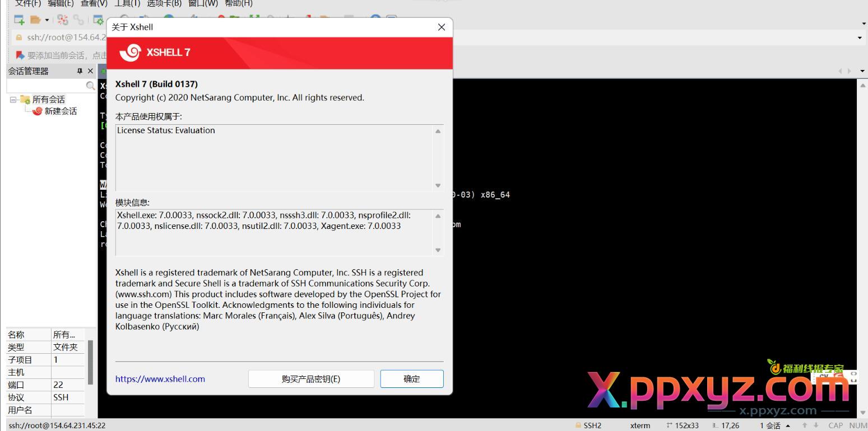Viewport: 868px width, 431px height.
Task: Click the Disconnect toolbar icon
Action: coord(63,20)
